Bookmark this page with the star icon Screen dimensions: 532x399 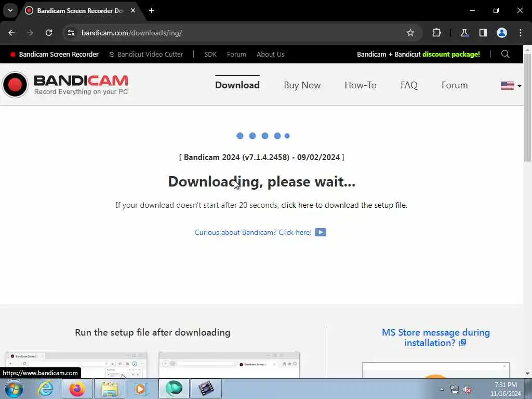tap(410, 33)
